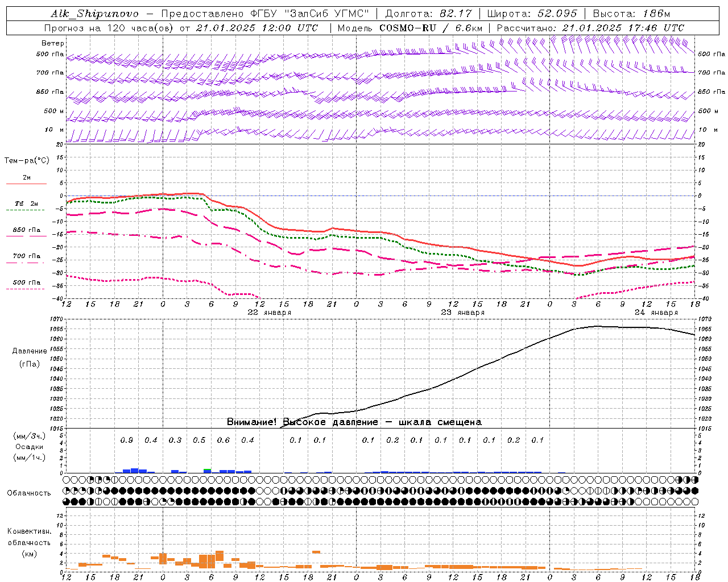
Task: Click the 'Осадки' precipitation label
Action: [x=30, y=447]
